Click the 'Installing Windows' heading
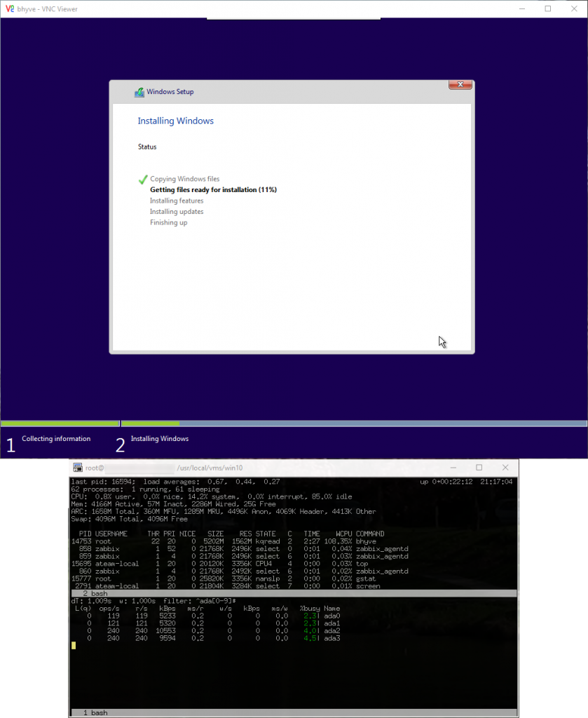This screenshot has width=588, height=718. [x=176, y=121]
